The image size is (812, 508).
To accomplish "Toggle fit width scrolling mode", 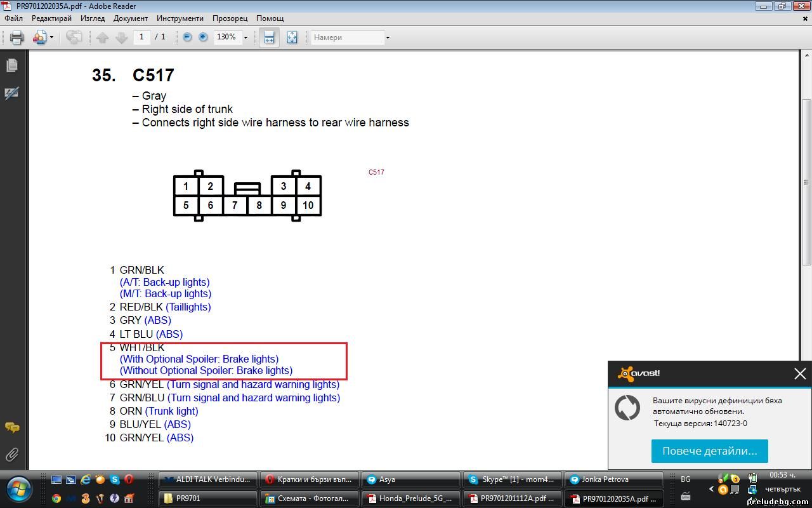I will click(269, 37).
